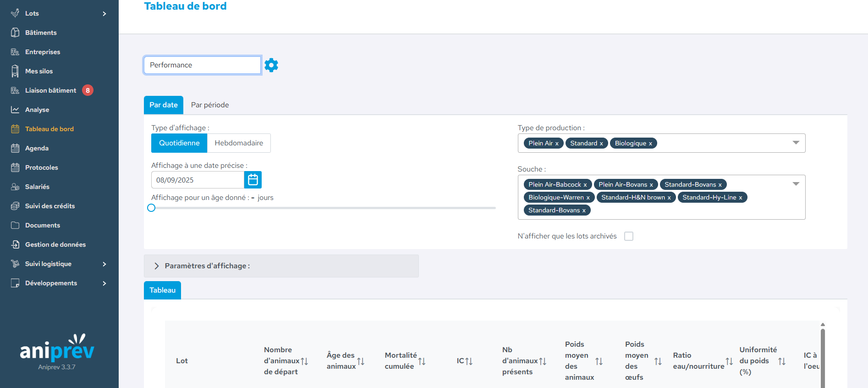Sort by Âge des animaux column arrows
868x388 pixels.
(x=361, y=361)
